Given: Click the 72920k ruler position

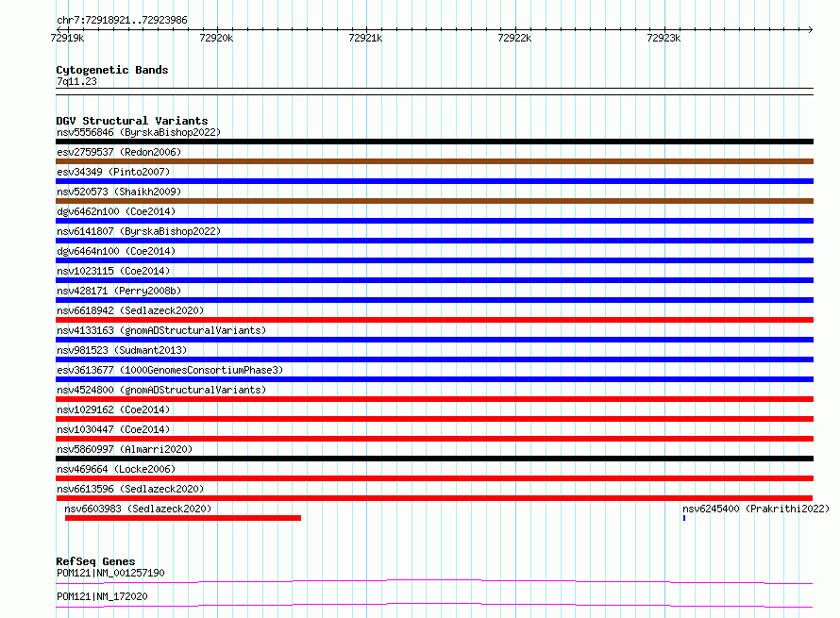Looking at the screenshot, I should (x=216, y=38).
